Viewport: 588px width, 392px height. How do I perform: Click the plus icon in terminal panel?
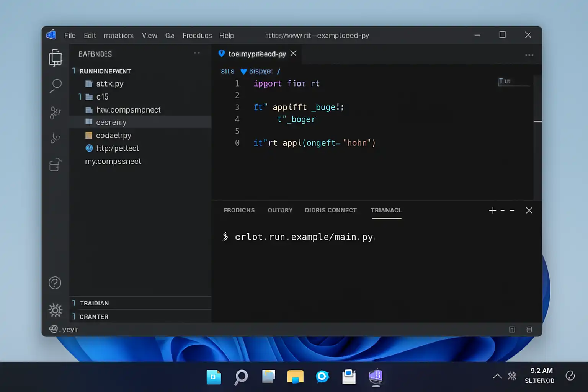[492, 210]
